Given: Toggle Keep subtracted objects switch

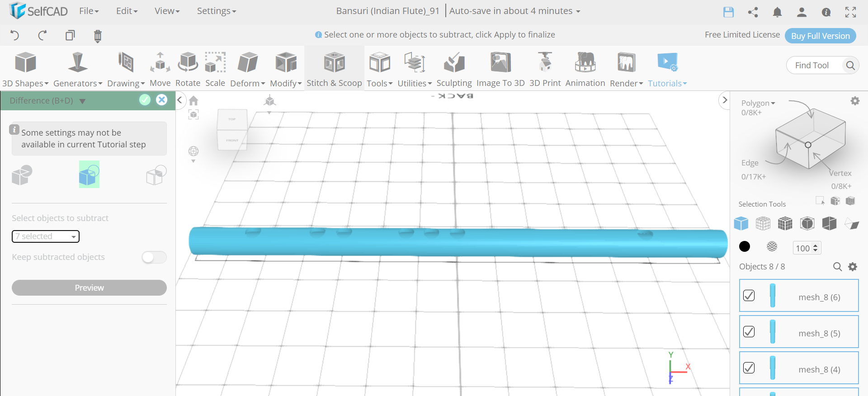Looking at the screenshot, I should point(154,257).
